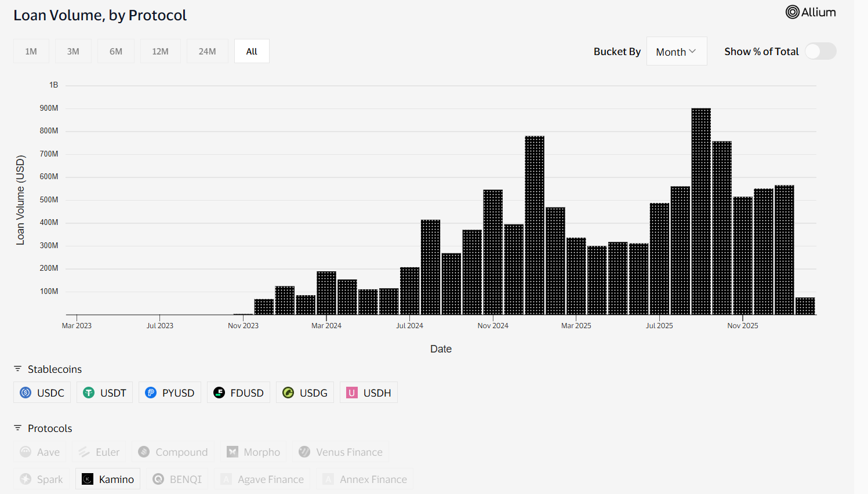Screen dimensions: 868x494
Task: Toggle the Kamino protocol filter off
Action: [x=107, y=479]
